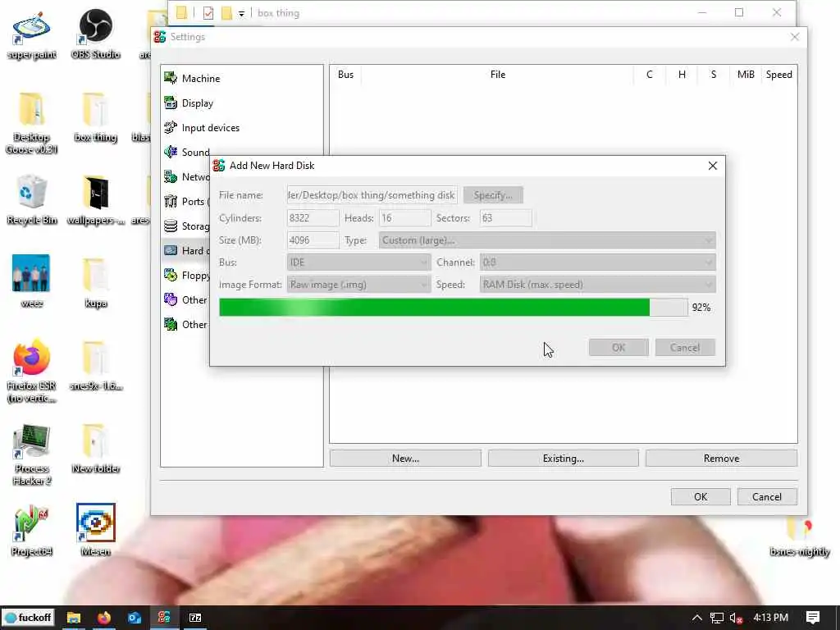Screen dimensions: 840x630
Task: Open wallpapers desktop folder
Action: pyautogui.click(x=95, y=200)
